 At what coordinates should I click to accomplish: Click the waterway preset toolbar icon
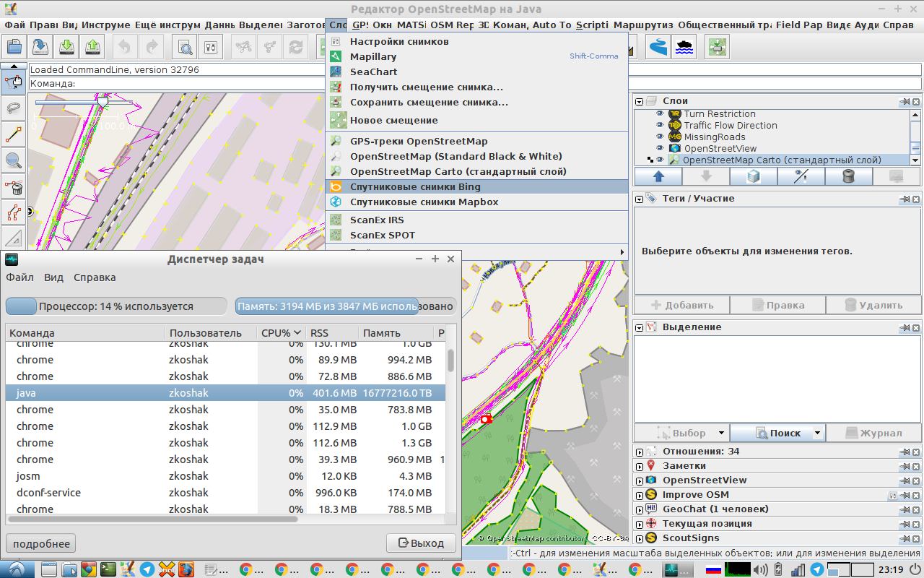[658, 48]
